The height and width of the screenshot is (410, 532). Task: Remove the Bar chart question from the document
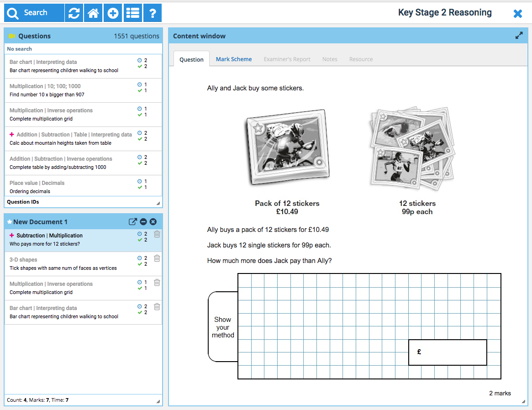[157, 307]
